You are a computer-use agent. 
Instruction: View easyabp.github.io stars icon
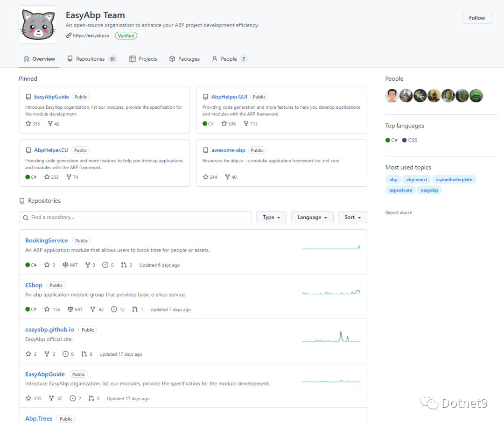click(28, 354)
